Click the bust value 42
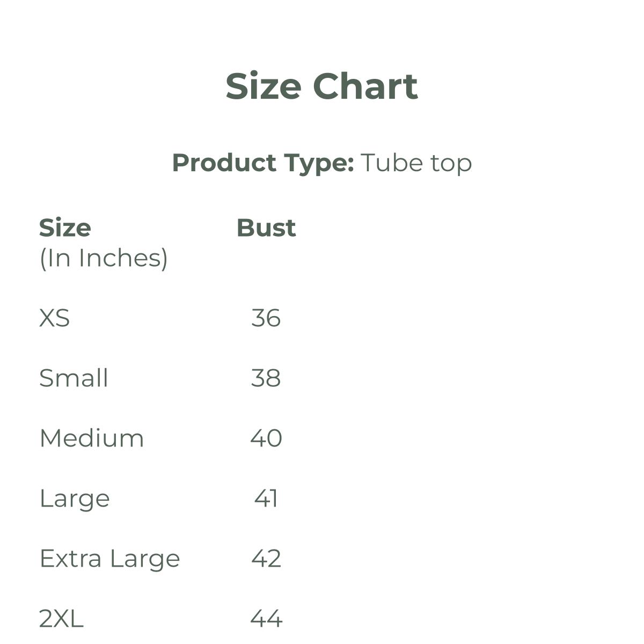The image size is (644, 644). [x=266, y=559]
